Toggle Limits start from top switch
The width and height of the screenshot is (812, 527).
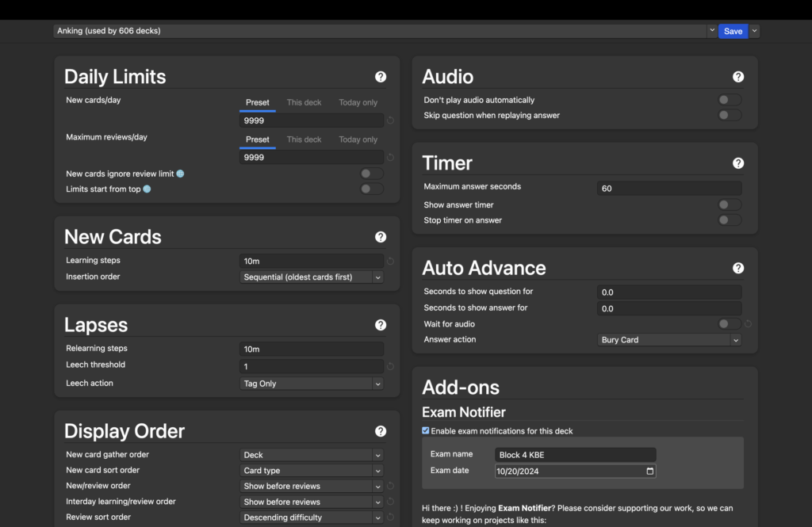pyautogui.click(x=371, y=189)
